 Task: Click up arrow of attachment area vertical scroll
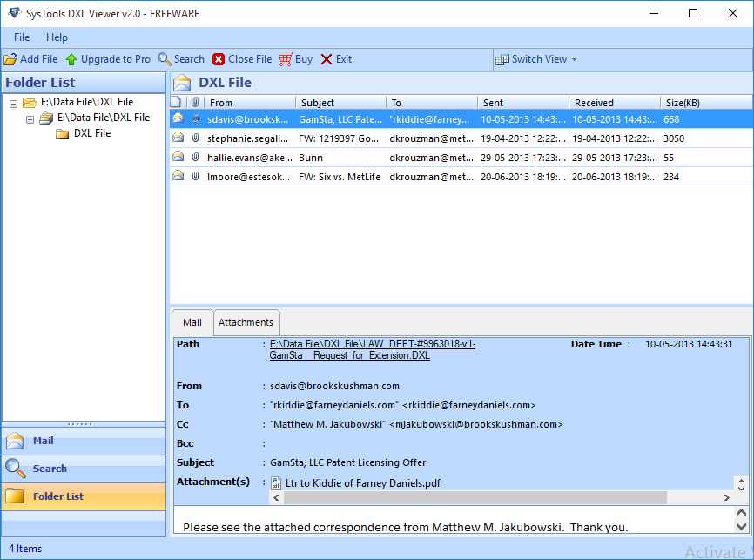coord(741,480)
